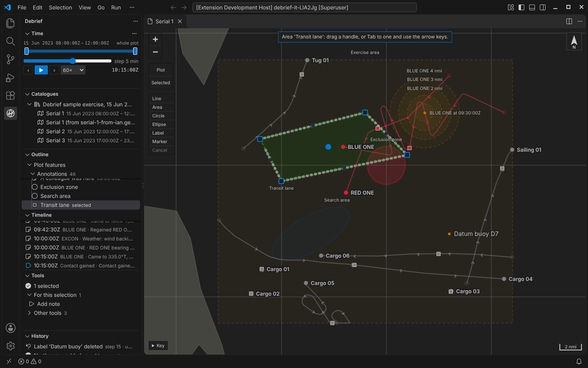Open editor more actions ellipsis
Image resolution: width=588 pixels, height=368 pixels.
(580, 21)
